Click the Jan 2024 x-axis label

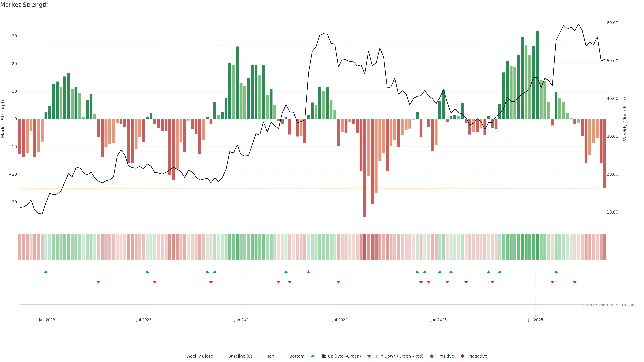click(242, 320)
